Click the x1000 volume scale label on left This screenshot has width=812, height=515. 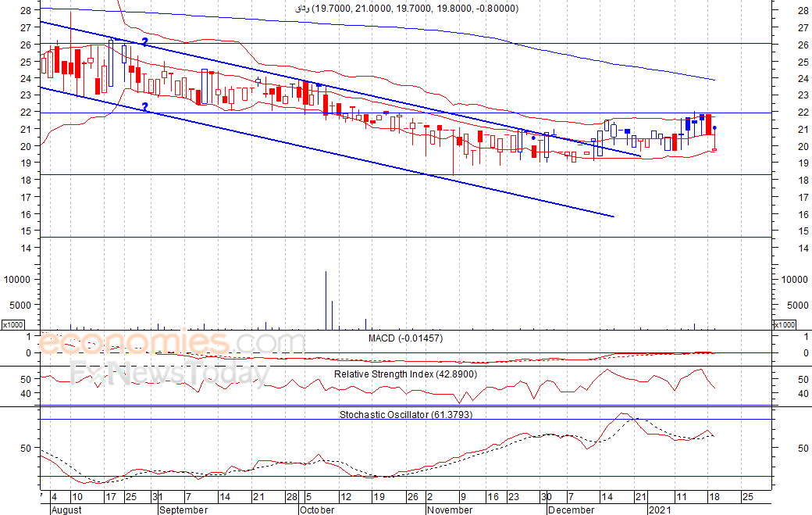(x=12, y=324)
